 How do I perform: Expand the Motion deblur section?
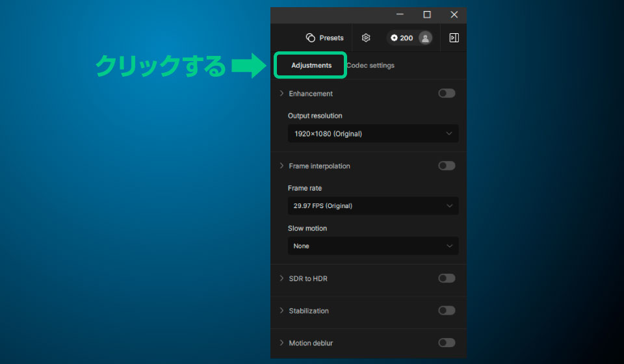point(281,343)
